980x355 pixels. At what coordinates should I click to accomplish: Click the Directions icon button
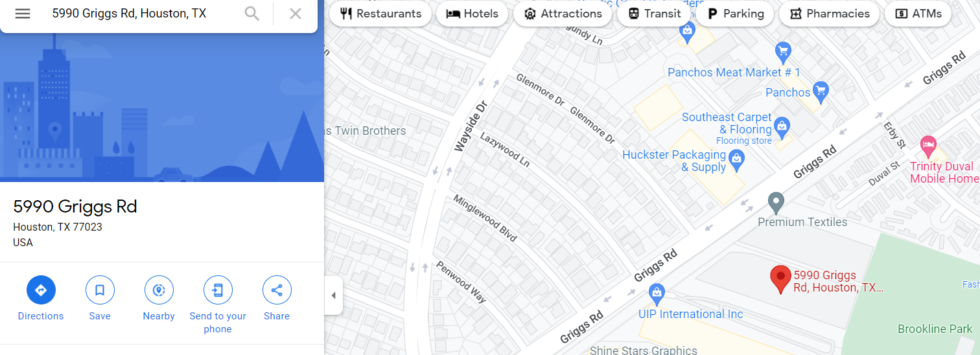[41, 290]
